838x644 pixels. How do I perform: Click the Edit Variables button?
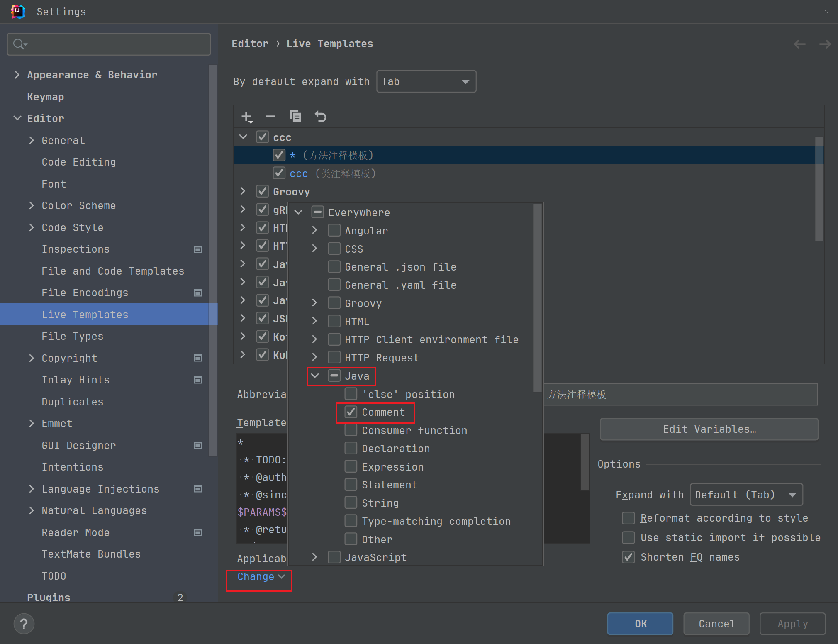point(709,429)
